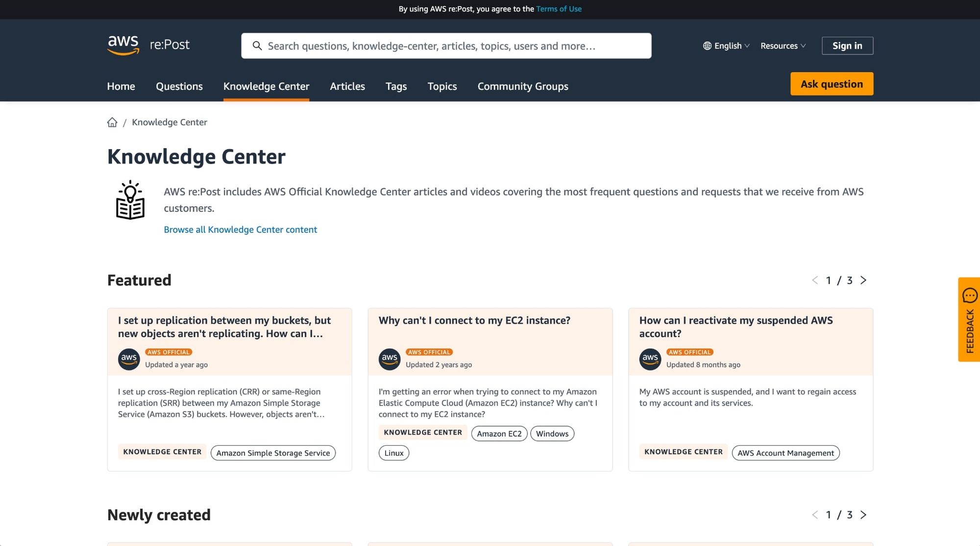Click the Knowledge Center lightbulb book icon
This screenshot has height=546, width=980.
[130, 200]
